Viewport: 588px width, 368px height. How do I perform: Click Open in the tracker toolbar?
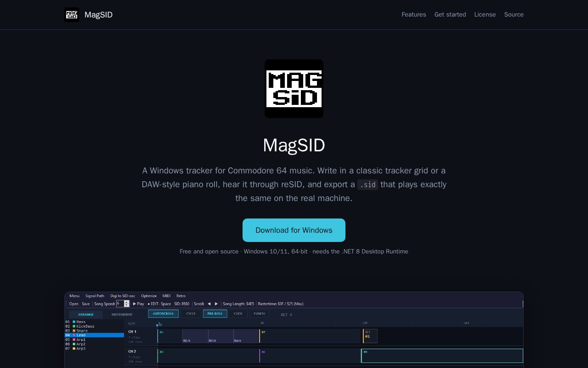73,304
